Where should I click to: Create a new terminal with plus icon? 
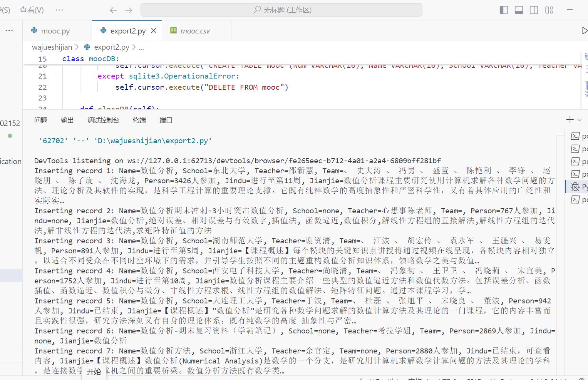570,120
